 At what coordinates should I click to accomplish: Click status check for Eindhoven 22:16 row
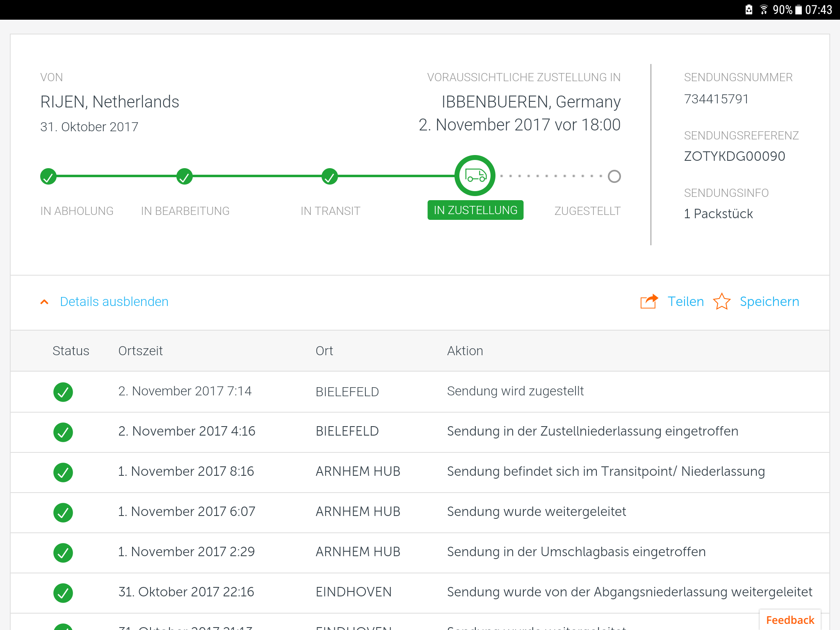(63, 593)
